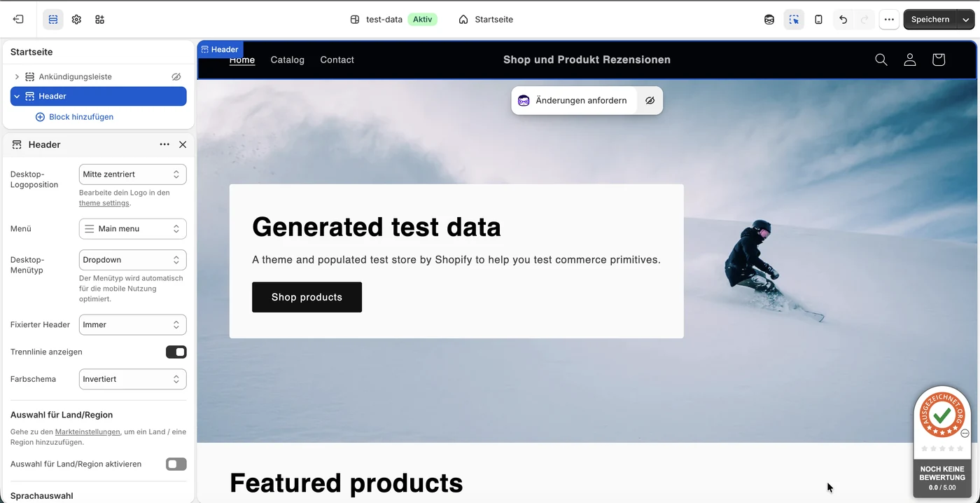Viewport: 980px width, 503px height.
Task: Open the app embeds icon
Action: (x=99, y=20)
